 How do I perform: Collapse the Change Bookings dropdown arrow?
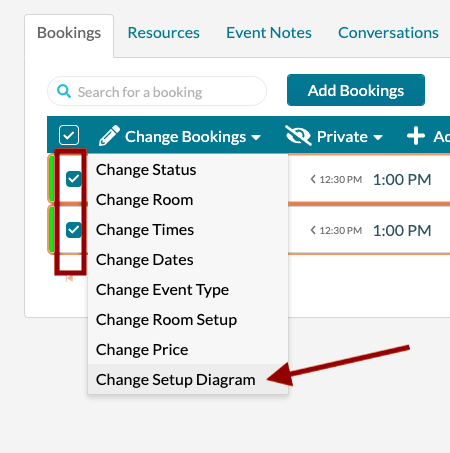click(256, 137)
